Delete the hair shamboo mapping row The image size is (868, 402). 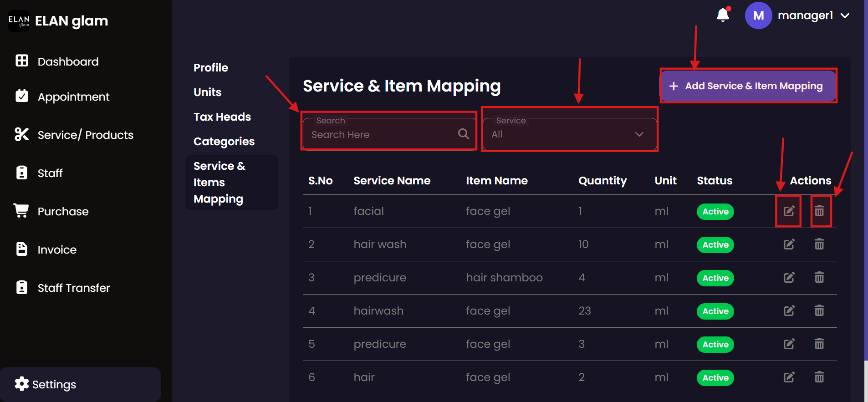pos(819,278)
